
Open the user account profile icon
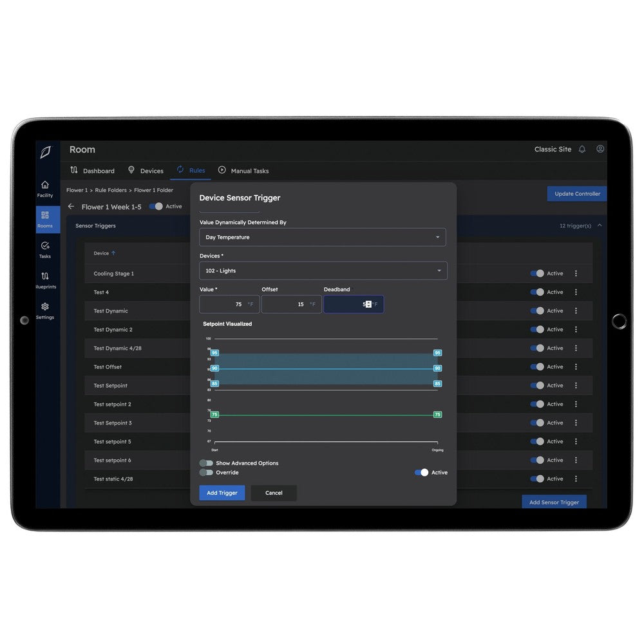pyautogui.click(x=600, y=149)
